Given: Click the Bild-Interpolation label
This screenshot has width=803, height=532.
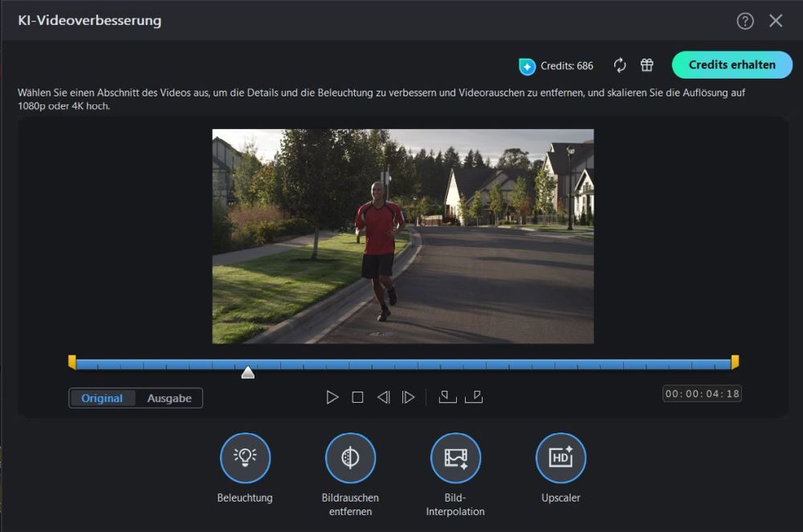Looking at the screenshot, I should 455,505.
